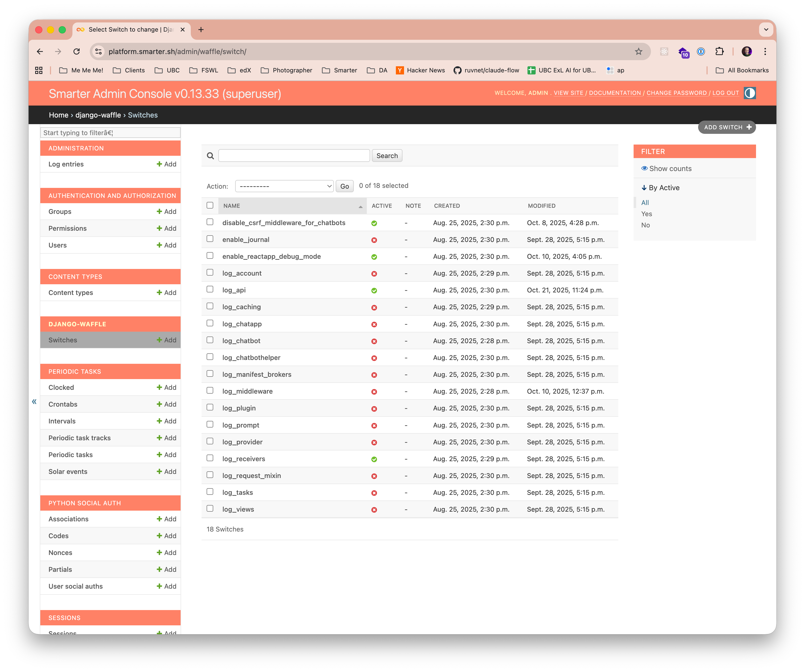Open Users in sidebar

tap(57, 245)
